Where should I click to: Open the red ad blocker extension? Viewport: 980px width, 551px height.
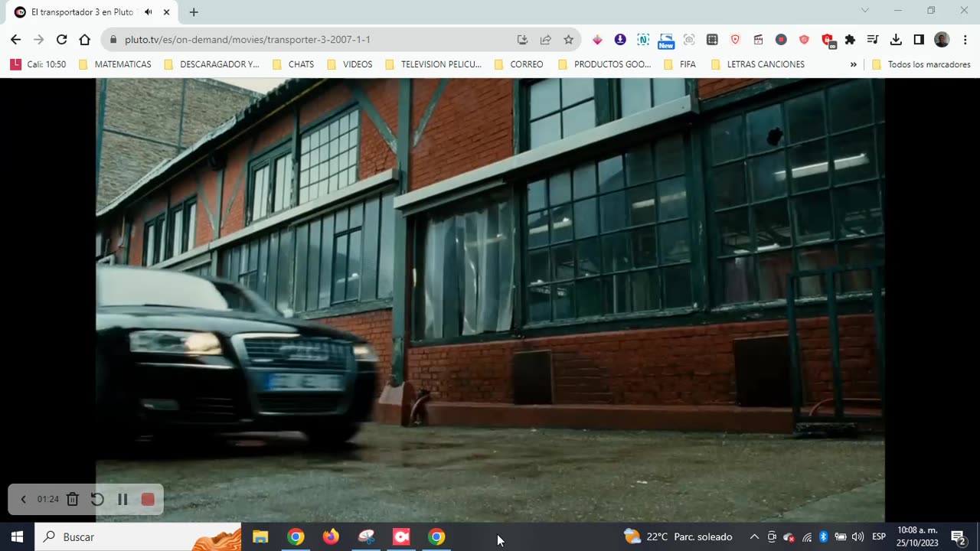(828, 41)
